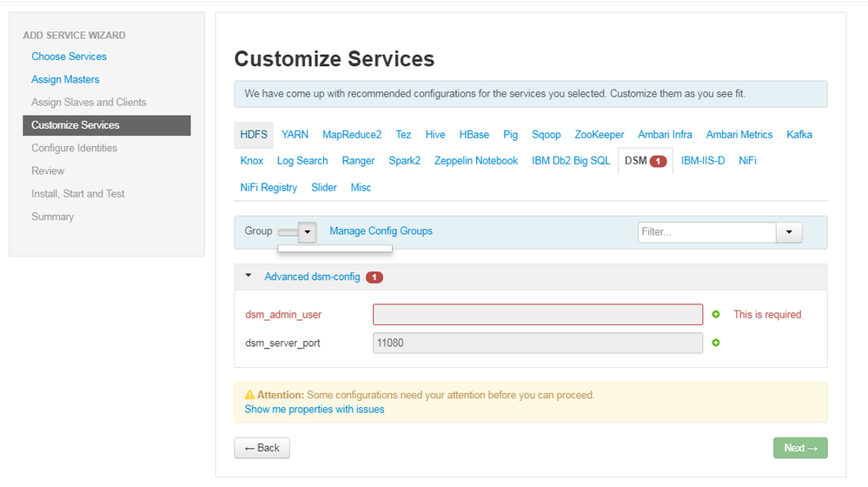868x487 pixels.
Task: Click the Advanced dsm-config error count badge
Action: point(374,277)
